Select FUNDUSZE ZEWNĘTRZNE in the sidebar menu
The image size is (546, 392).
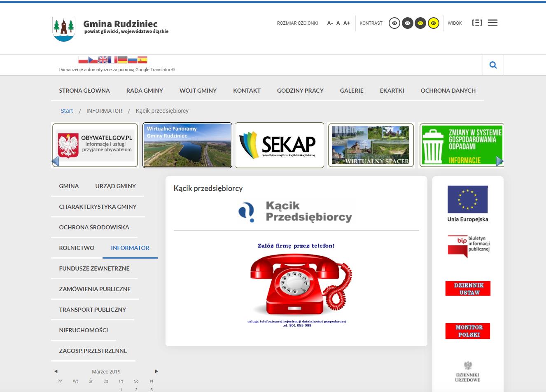94,268
